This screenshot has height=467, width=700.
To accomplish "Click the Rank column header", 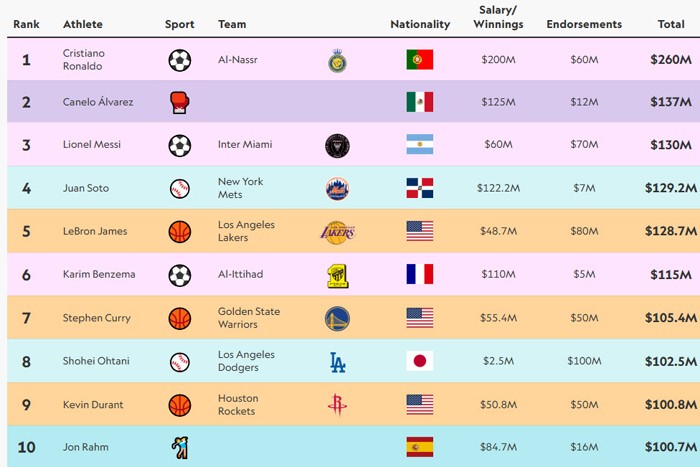I will pyautogui.click(x=26, y=24).
